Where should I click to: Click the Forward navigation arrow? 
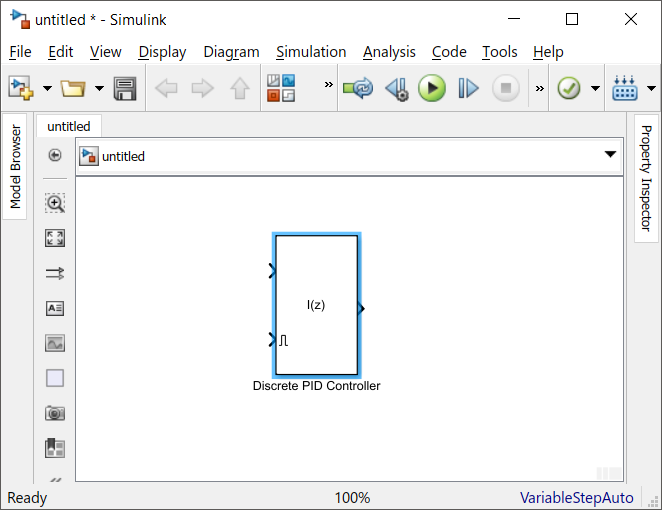[x=203, y=88]
